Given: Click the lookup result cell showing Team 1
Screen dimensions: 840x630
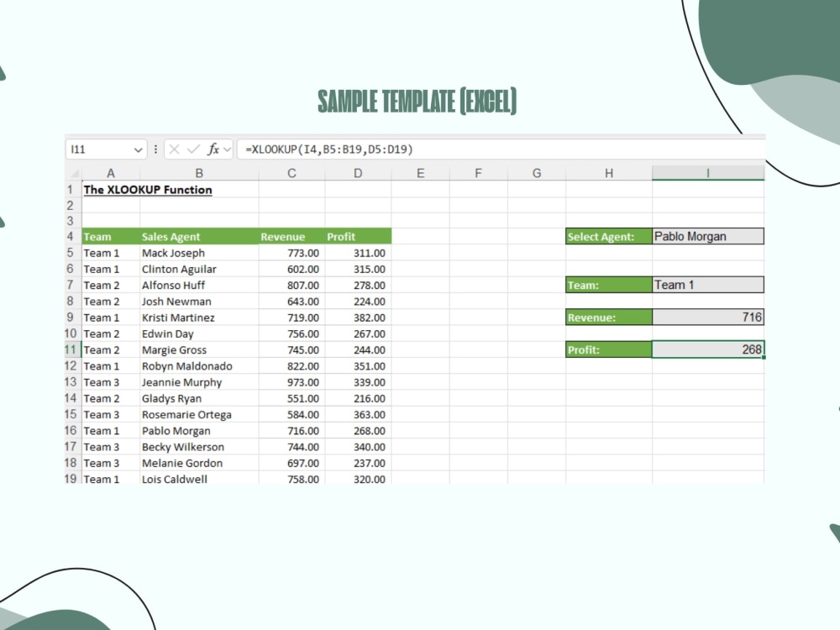Looking at the screenshot, I should point(708,285).
